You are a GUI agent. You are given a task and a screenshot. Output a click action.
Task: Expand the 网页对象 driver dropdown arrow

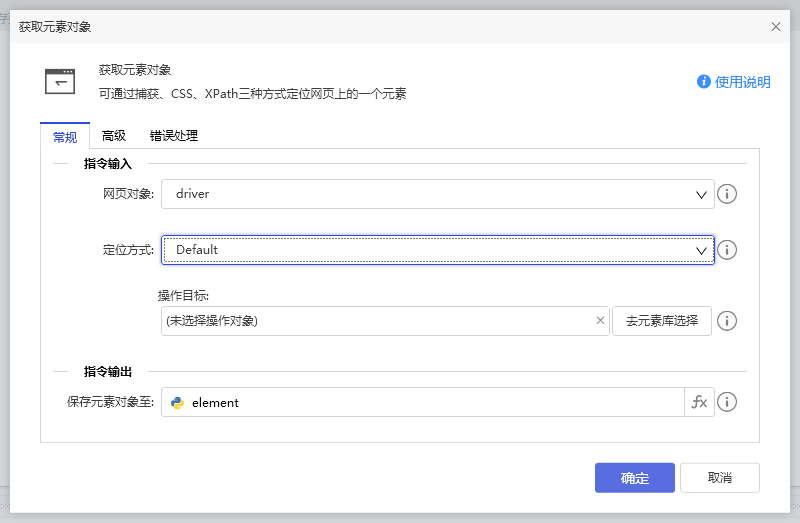click(702, 194)
